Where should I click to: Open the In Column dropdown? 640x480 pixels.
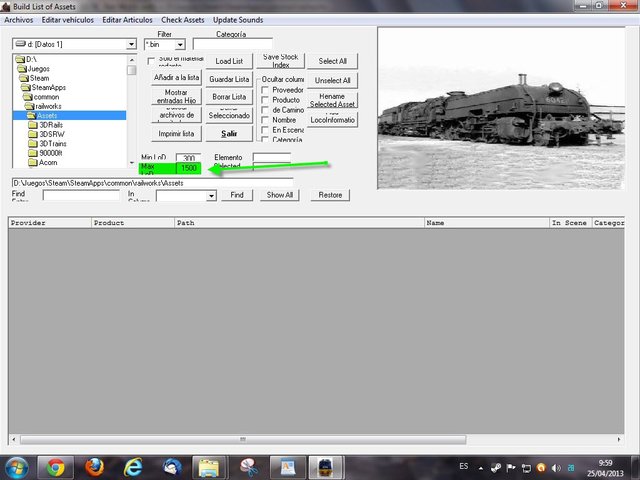pos(211,196)
